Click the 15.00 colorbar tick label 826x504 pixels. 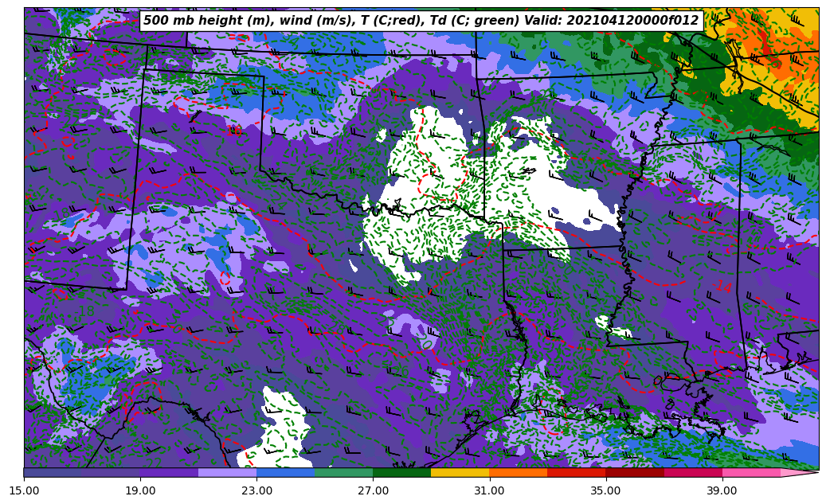(x=24, y=490)
